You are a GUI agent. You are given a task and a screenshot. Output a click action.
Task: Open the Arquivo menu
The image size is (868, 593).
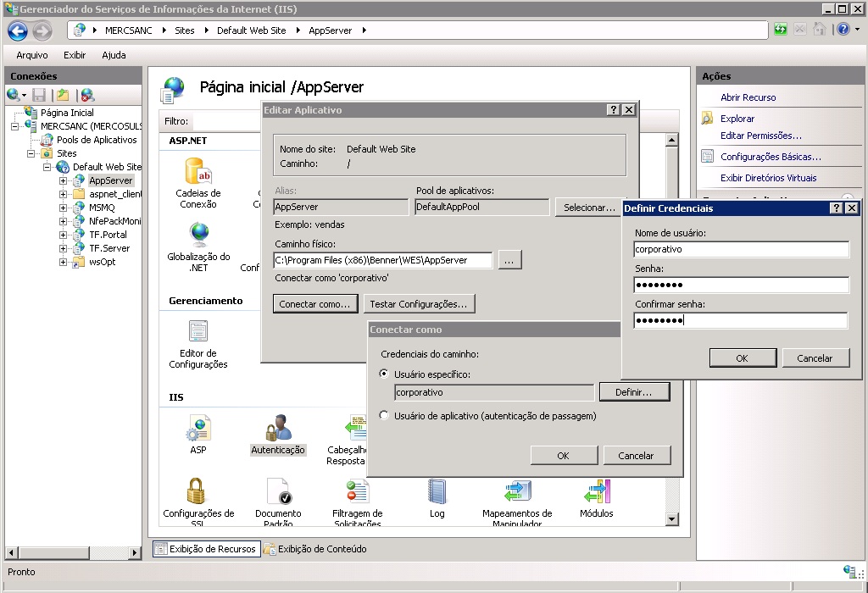(x=32, y=55)
